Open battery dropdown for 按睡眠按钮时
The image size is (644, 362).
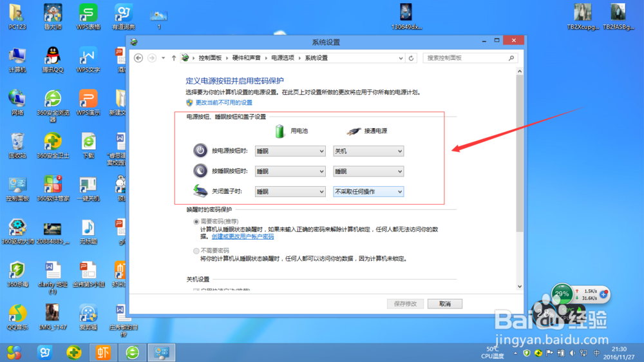[x=290, y=171]
